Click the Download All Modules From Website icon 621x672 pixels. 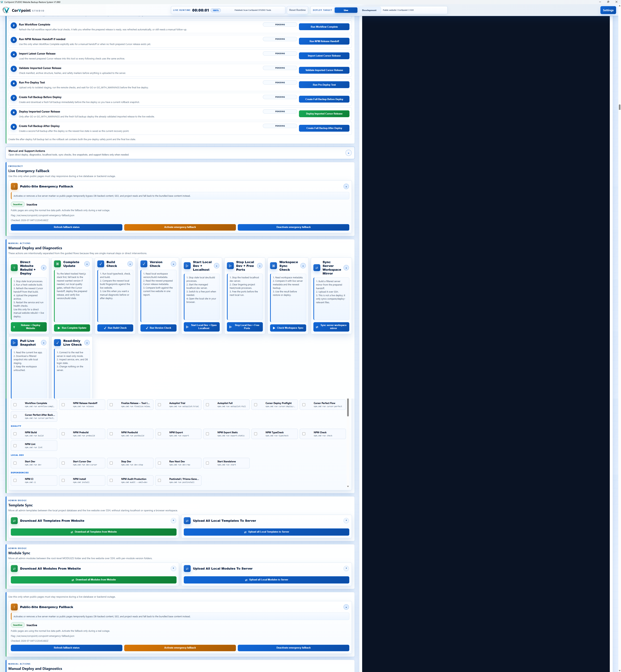[14, 569]
